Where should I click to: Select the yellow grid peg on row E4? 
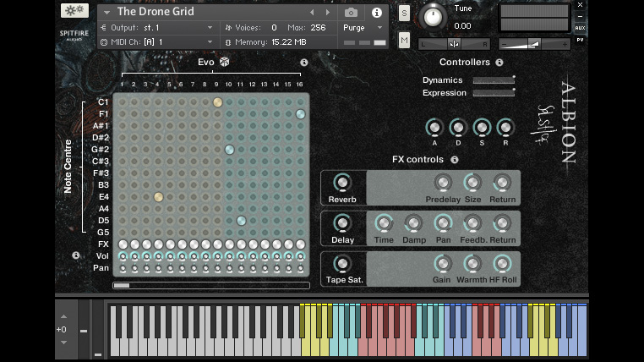pos(158,197)
